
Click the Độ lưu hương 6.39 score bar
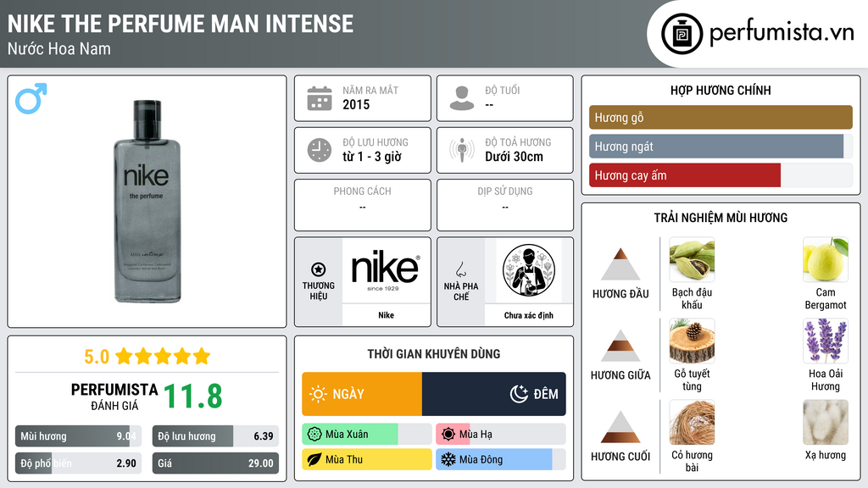(x=215, y=436)
